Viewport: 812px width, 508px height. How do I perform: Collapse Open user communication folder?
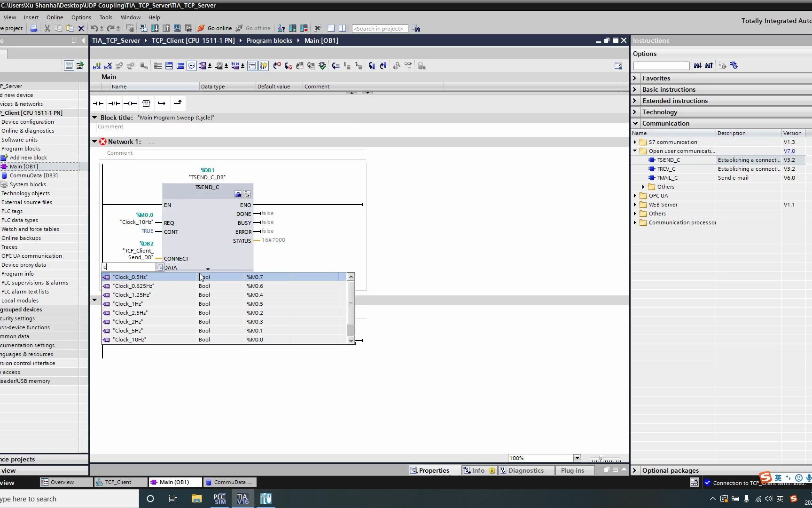tap(635, 151)
